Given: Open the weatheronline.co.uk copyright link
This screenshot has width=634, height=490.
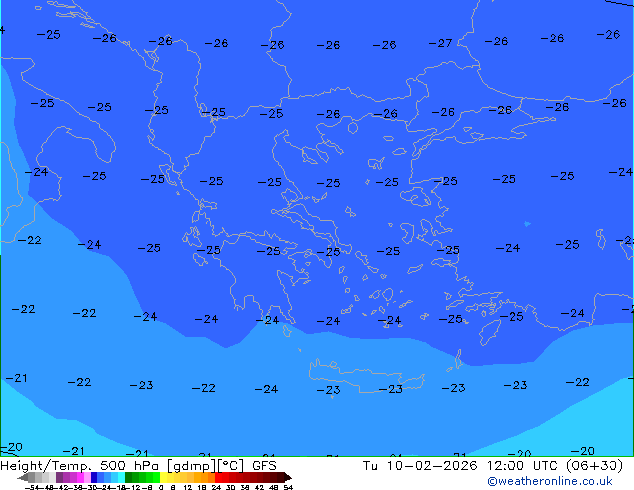Looking at the screenshot, I should click(549, 481).
